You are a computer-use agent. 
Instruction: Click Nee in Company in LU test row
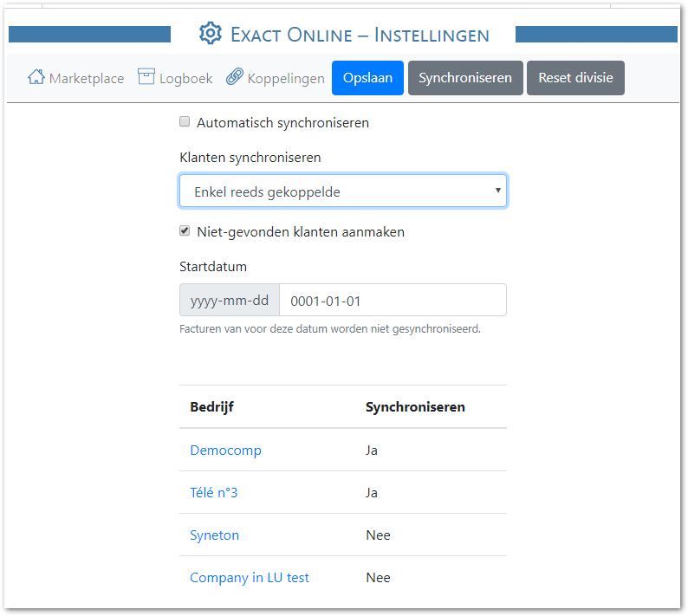378,578
